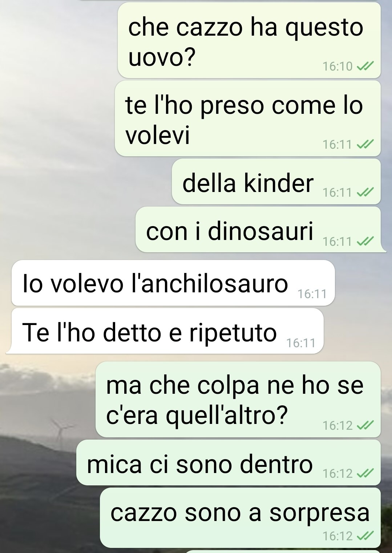Viewport: 392px width, 553px height.
Task: Tap the 16:10 timestamp on first message
Action: [338, 66]
